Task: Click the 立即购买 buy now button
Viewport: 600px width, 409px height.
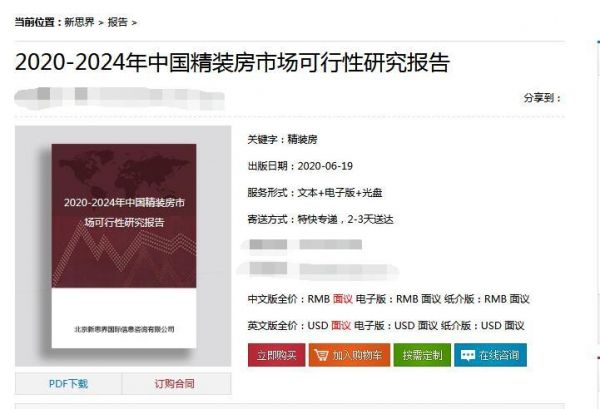Action: (276, 355)
